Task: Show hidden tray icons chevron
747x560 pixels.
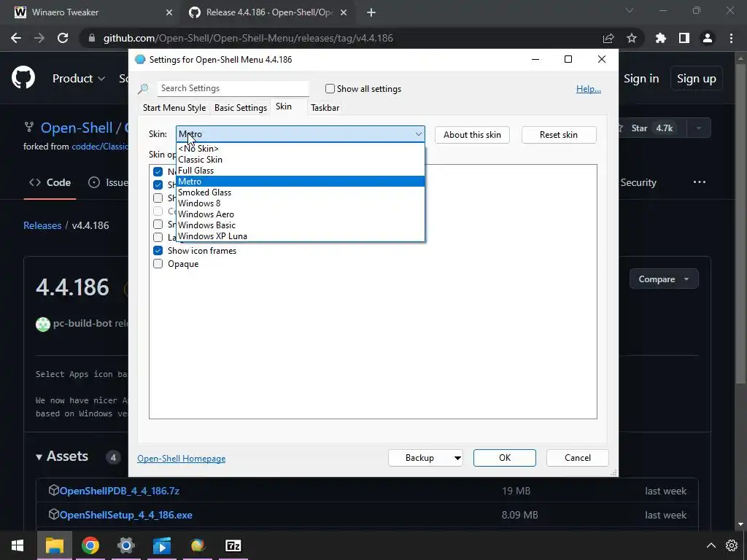Action: (x=711, y=545)
